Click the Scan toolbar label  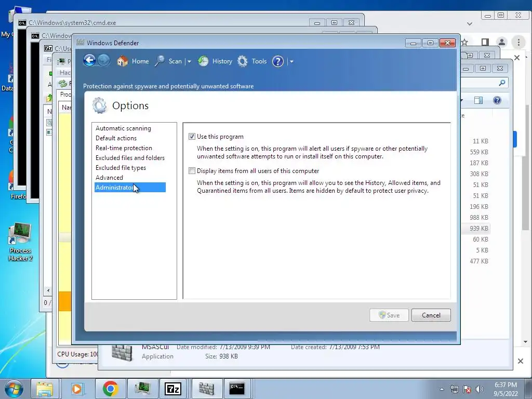coord(175,61)
